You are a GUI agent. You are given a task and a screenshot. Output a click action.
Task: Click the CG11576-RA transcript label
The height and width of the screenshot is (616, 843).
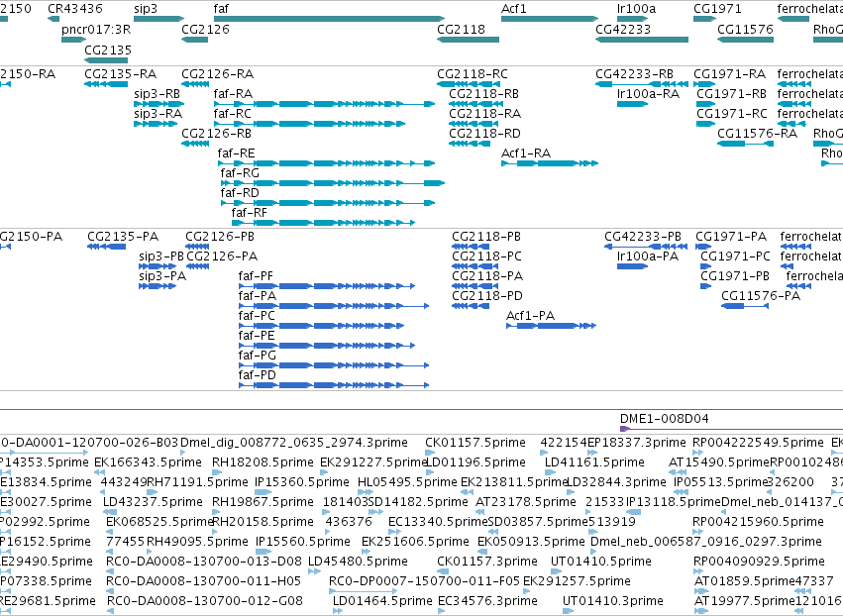click(x=758, y=134)
